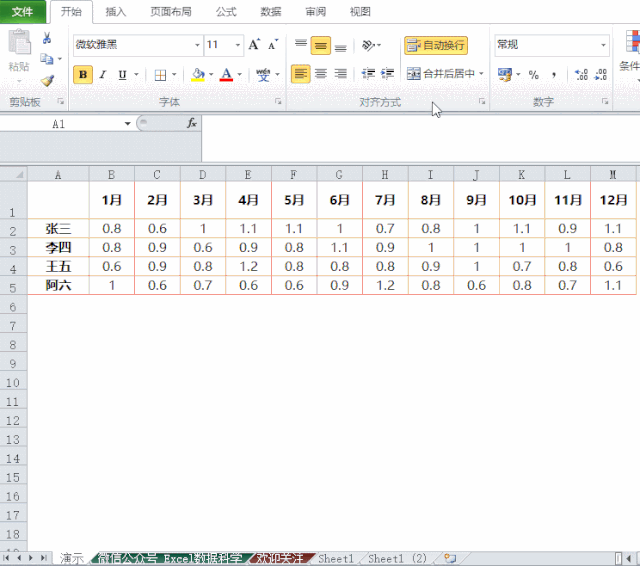Image resolution: width=640 pixels, height=566 pixels.
Task: Open the font name dropdown 微软雅黑
Action: coord(197,45)
